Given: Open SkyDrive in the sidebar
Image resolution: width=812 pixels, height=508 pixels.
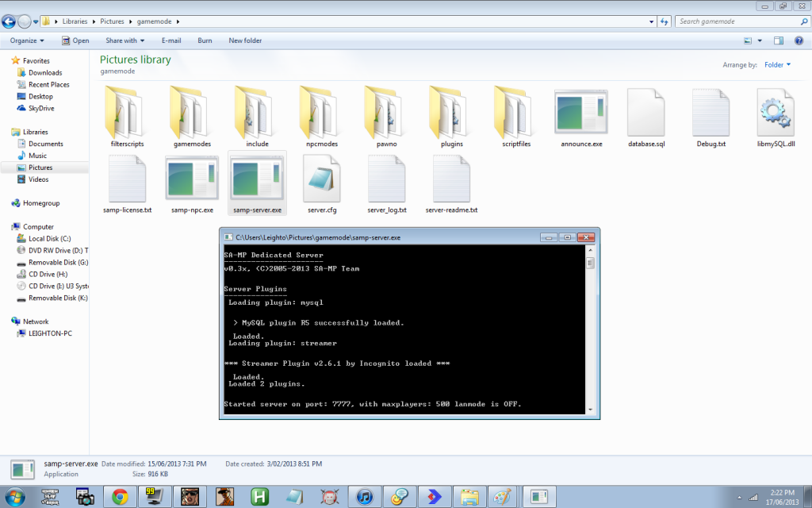Looking at the screenshot, I should pos(41,108).
